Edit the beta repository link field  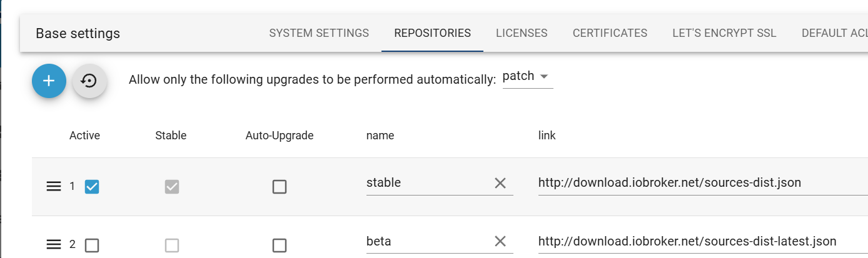pos(703,241)
